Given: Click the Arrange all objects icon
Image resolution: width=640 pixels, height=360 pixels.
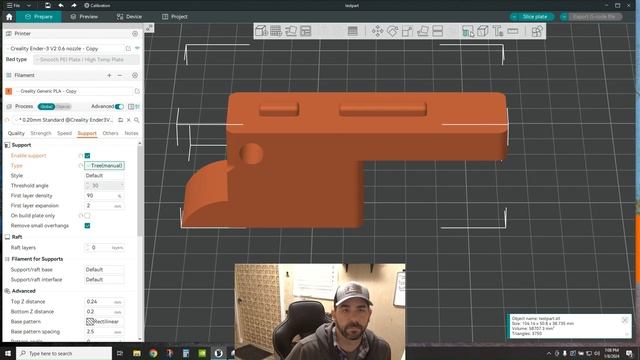Looking at the screenshot, I should (x=306, y=31).
